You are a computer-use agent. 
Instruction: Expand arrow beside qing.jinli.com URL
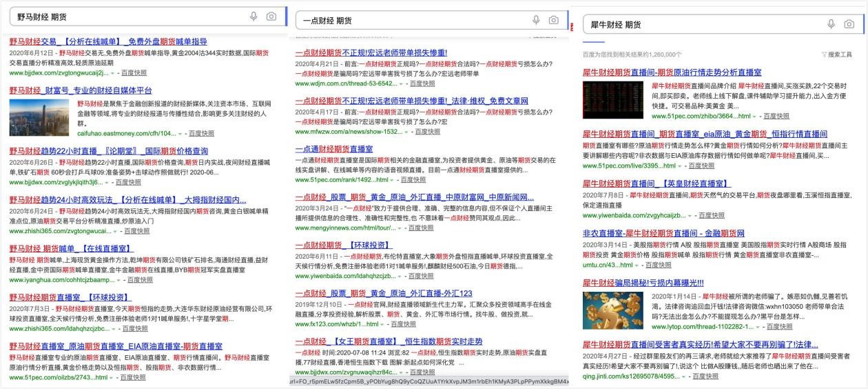[x=684, y=377]
